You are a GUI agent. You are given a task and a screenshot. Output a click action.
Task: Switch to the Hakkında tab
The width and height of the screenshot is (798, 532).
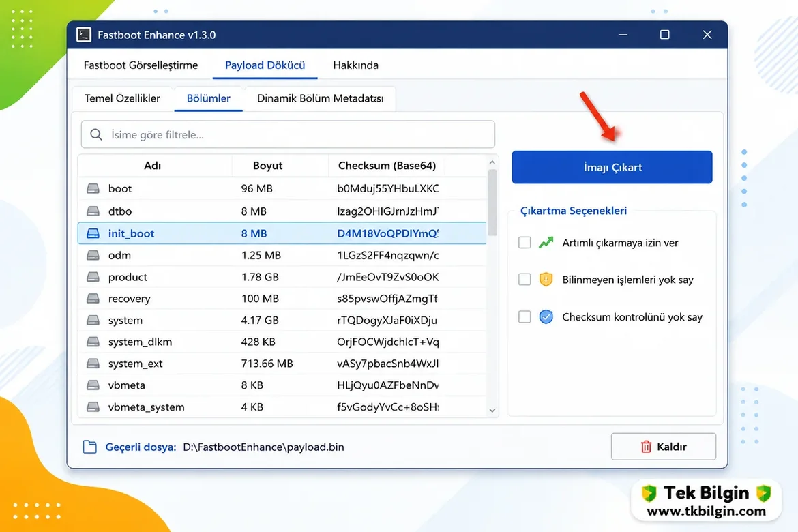pyautogui.click(x=356, y=65)
